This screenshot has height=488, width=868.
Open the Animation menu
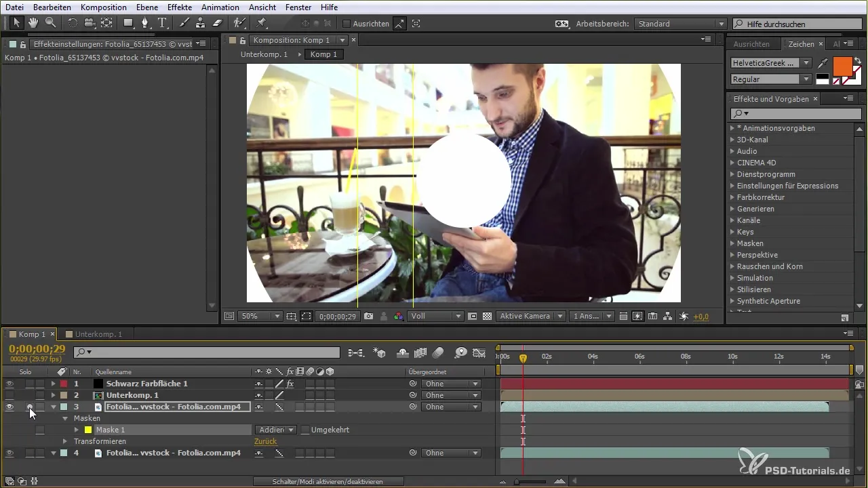(220, 7)
